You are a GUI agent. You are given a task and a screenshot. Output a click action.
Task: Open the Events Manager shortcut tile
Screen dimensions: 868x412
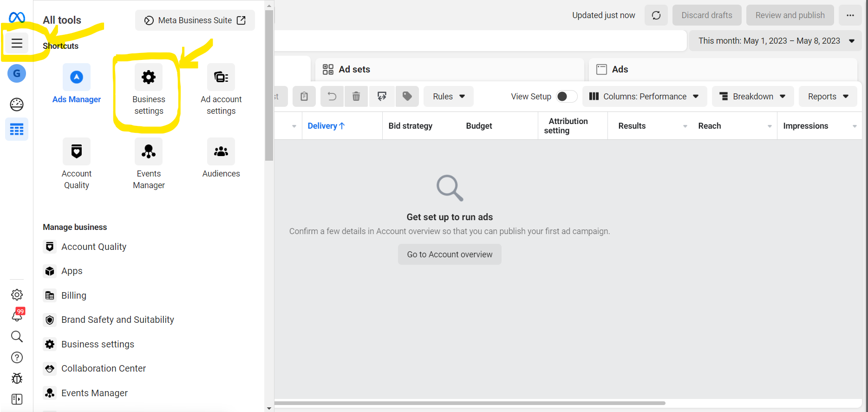[x=149, y=164]
